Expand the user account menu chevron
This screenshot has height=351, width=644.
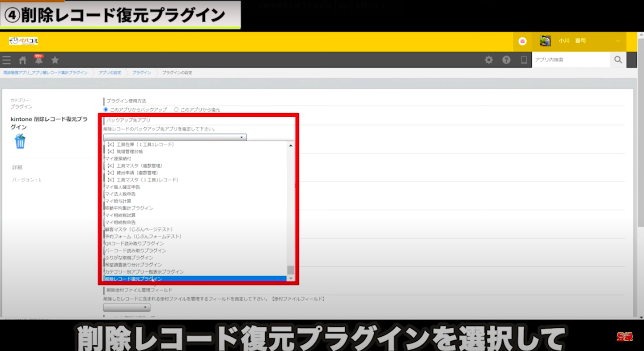click(618, 41)
